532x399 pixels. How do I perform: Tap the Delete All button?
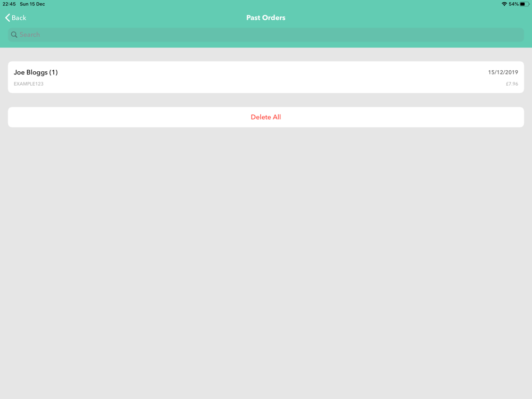coord(265,117)
